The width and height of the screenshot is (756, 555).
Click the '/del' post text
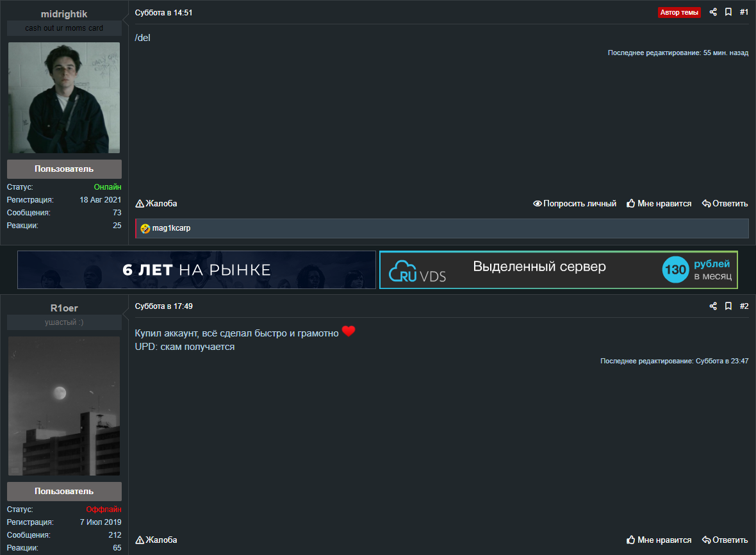143,38
